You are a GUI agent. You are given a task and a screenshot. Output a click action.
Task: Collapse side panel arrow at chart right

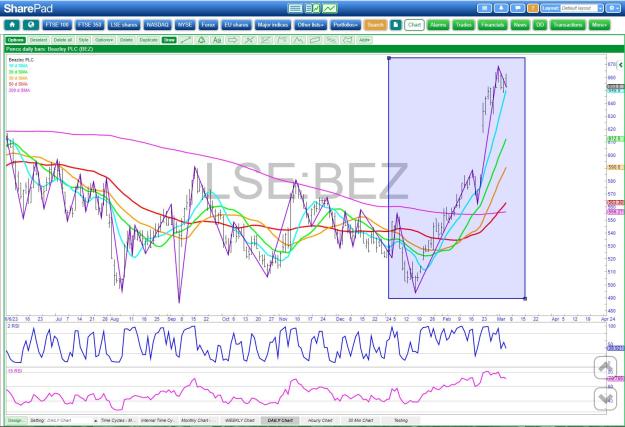621,65
